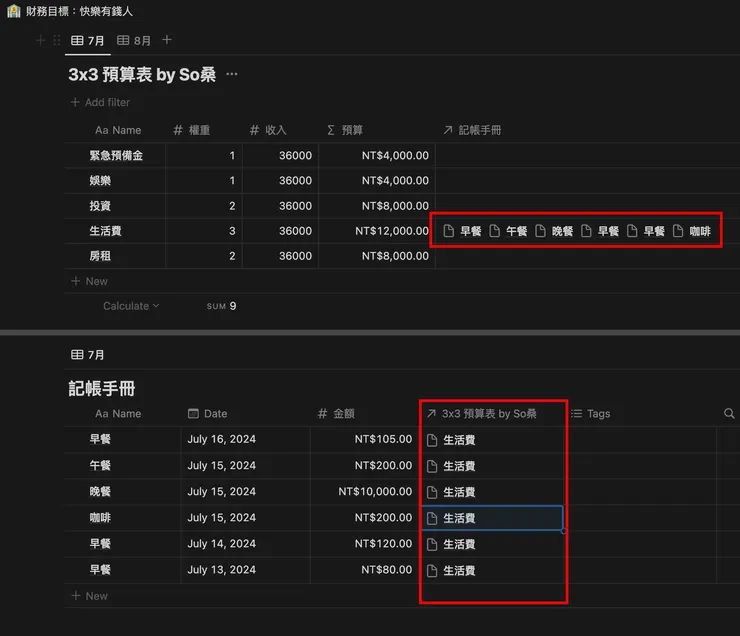Open the 午餐 entry in 記帳手冊
This screenshot has width=740, height=636.
tap(100, 466)
